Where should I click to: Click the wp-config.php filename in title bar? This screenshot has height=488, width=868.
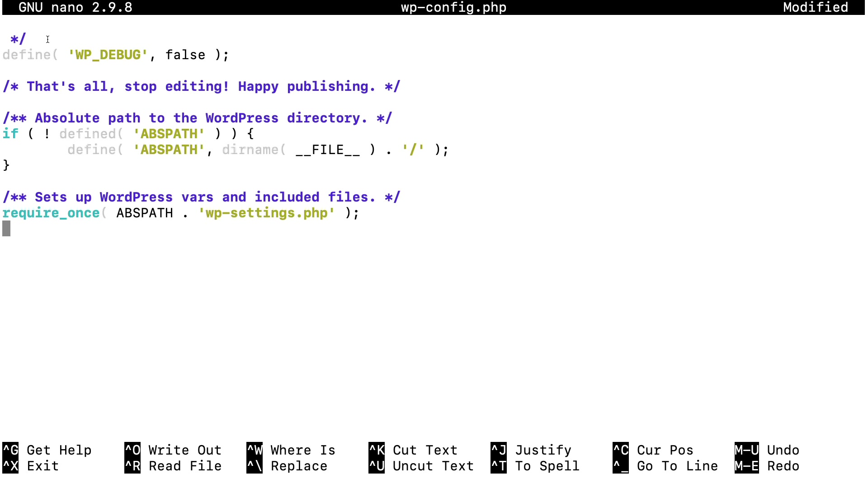[x=453, y=7]
